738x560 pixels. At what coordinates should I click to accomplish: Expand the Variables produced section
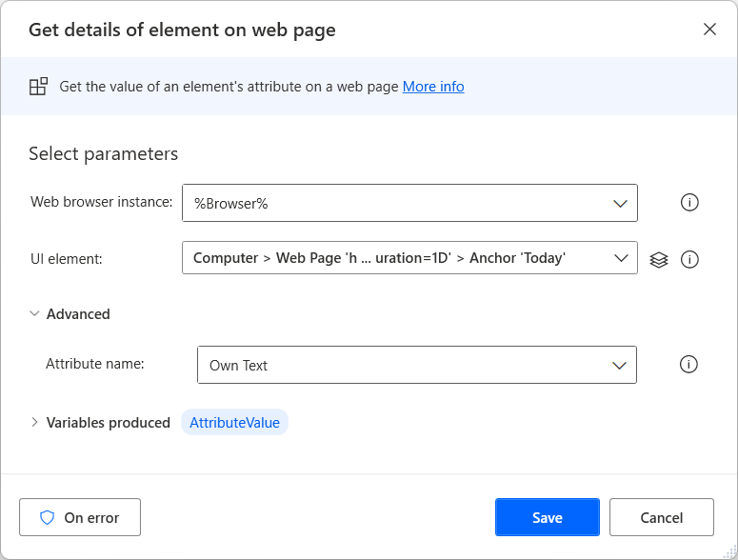(x=34, y=422)
